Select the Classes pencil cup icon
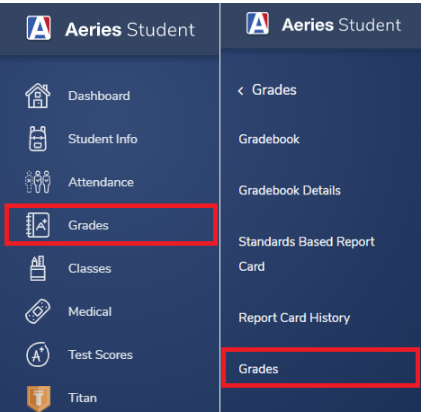Viewport: 424px width, 412px height. (38, 268)
